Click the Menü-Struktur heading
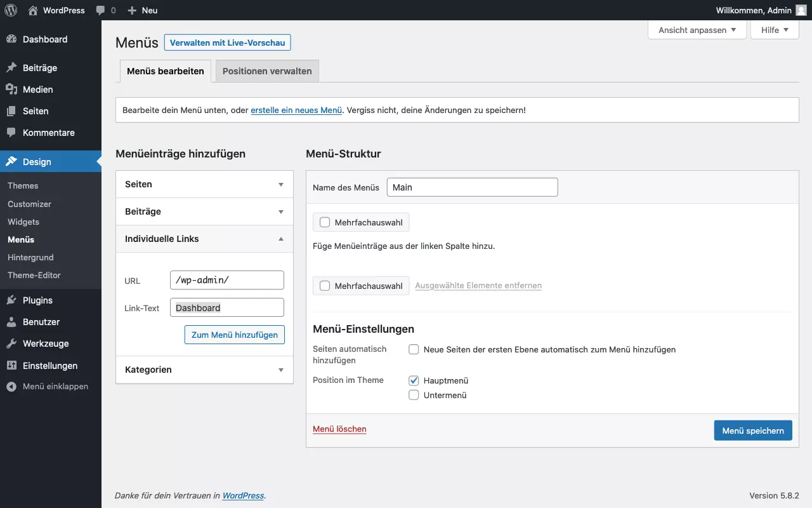The image size is (812, 508). [343, 154]
